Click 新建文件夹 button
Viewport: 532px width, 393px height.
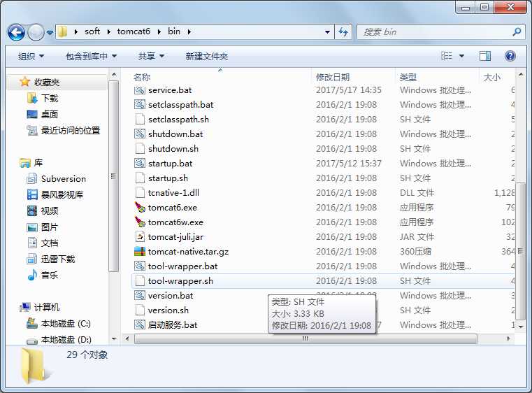207,56
